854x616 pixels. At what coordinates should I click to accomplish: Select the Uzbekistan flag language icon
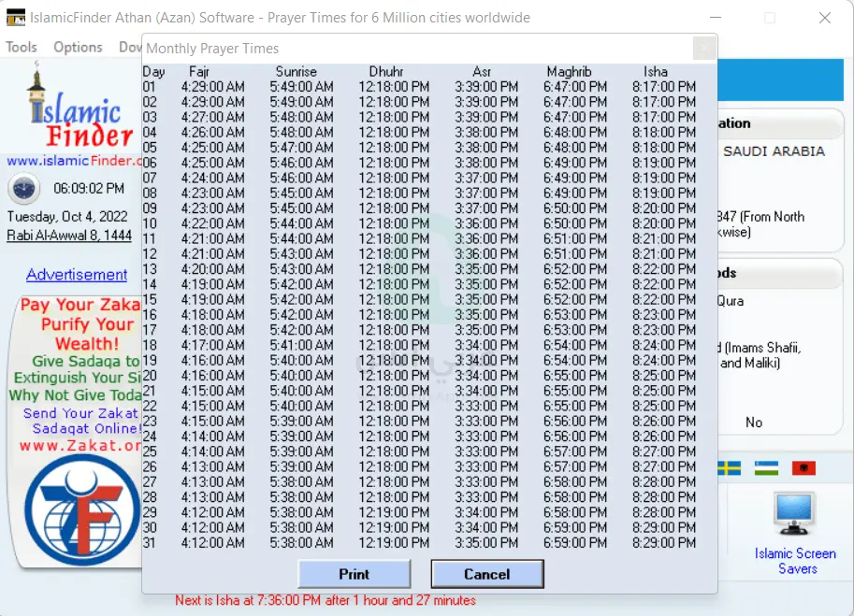pos(766,467)
